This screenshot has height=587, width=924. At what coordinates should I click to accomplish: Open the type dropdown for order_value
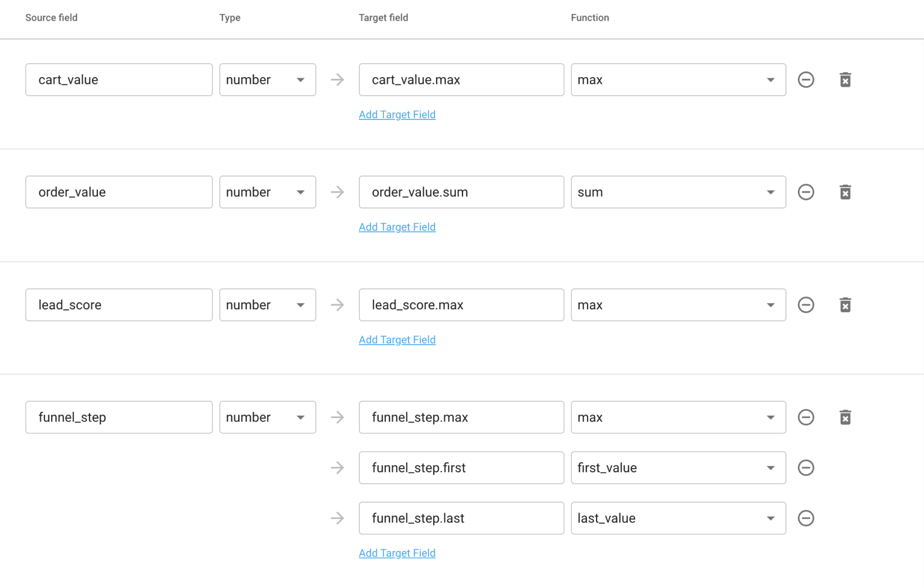click(x=268, y=192)
